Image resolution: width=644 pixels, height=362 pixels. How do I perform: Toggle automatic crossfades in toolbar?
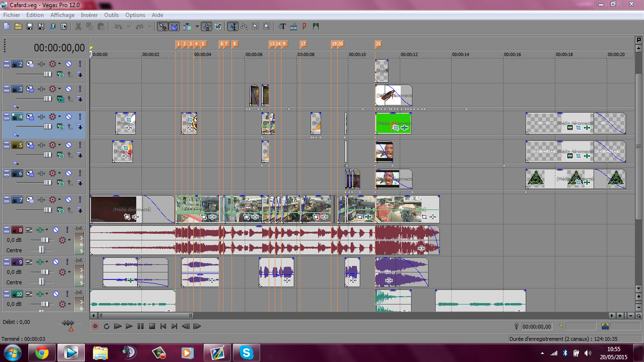pyautogui.click(x=174, y=26)
